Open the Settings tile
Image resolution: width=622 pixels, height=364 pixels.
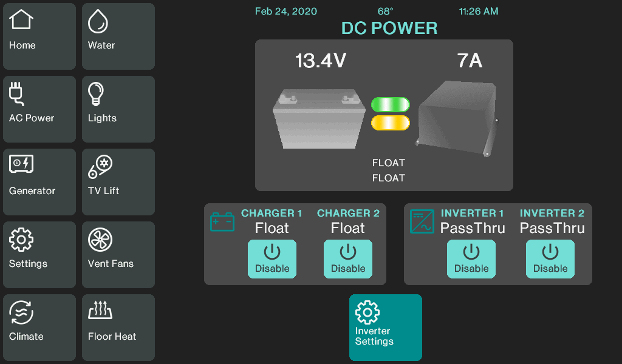39,255
